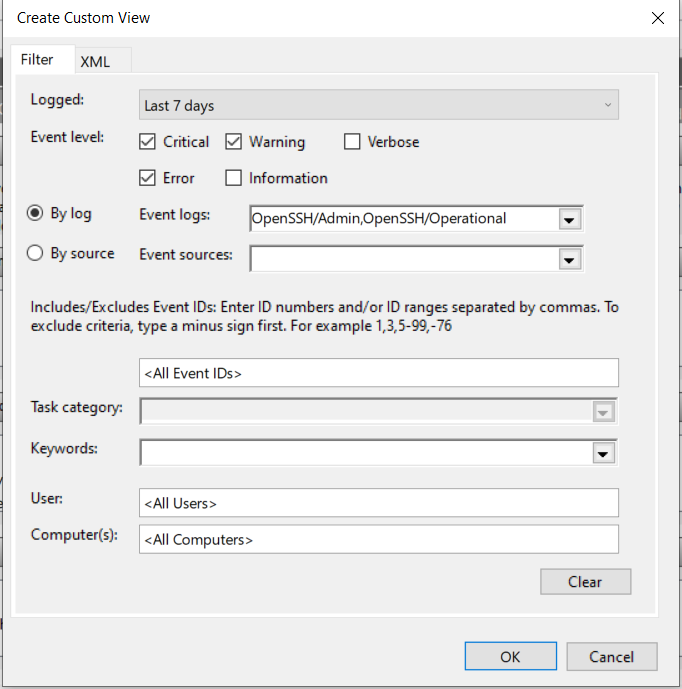The image size is (682, 689).
Task: Click the Cancel button
Action: click(x=612, y=656)
